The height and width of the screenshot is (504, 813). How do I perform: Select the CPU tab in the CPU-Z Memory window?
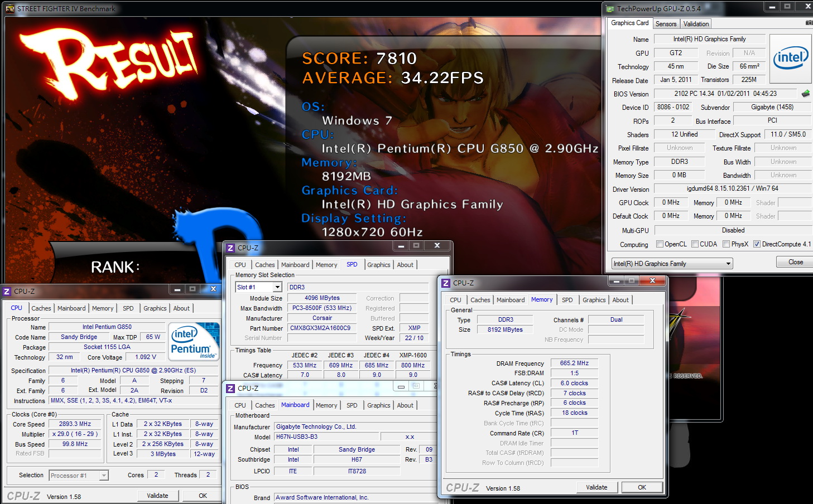coord(455,300)
